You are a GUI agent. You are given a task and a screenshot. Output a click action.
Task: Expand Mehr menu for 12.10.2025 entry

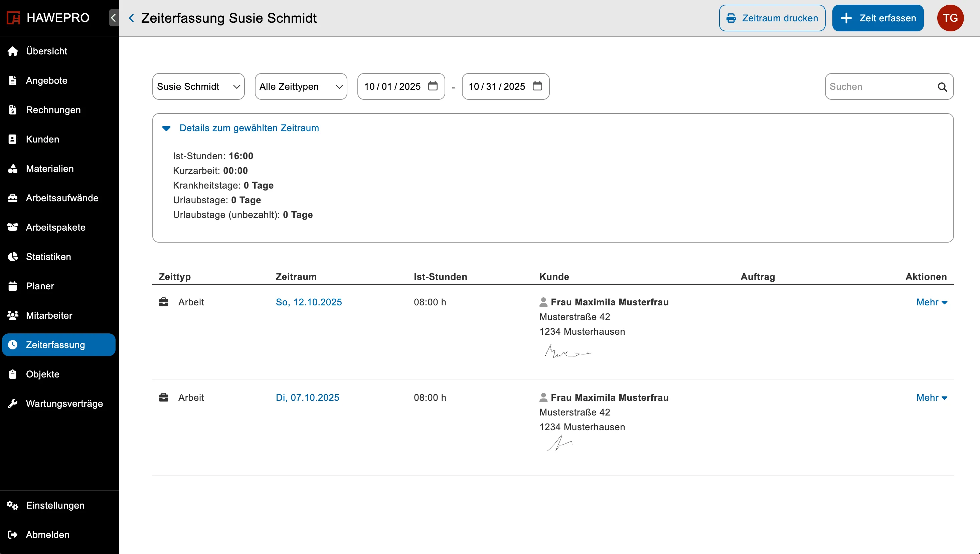point(931,302)
